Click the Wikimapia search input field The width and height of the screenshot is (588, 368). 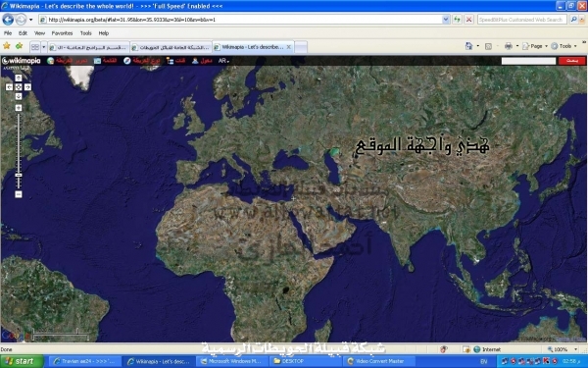click(x=528, y=61)
